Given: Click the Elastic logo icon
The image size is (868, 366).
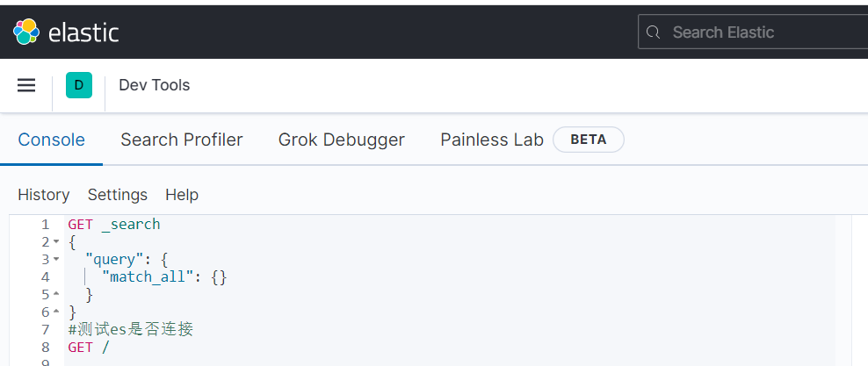Looking at the screenshot, I should [x=26, y=32].
